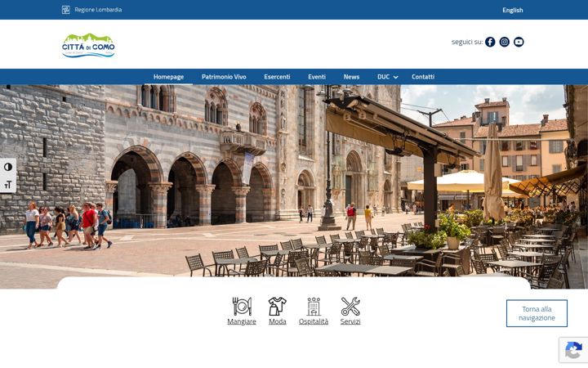Click the Regione Lombardia logo icon
This screenshot has height=368, width=588.
[66, 10]
